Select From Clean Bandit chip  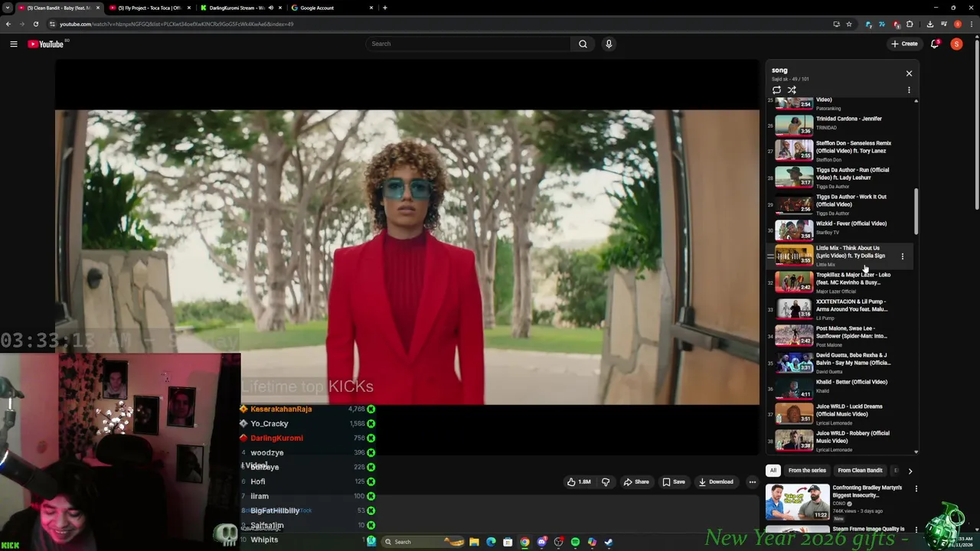tap(860, 471)
